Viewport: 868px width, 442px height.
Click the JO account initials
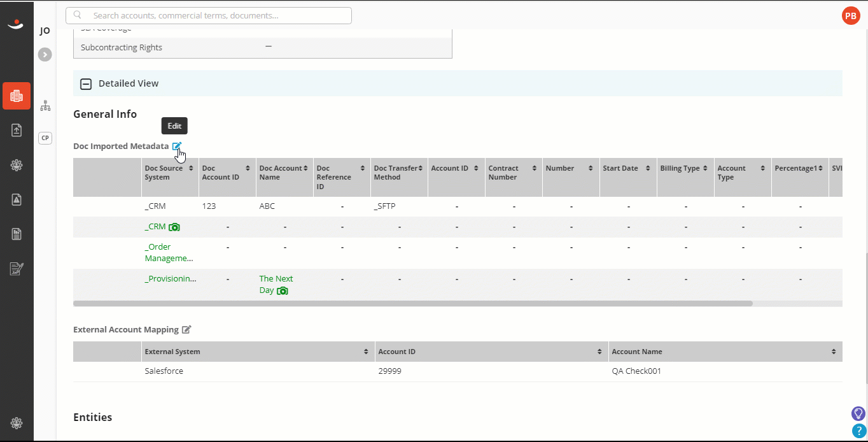click(x=45, y=31)
